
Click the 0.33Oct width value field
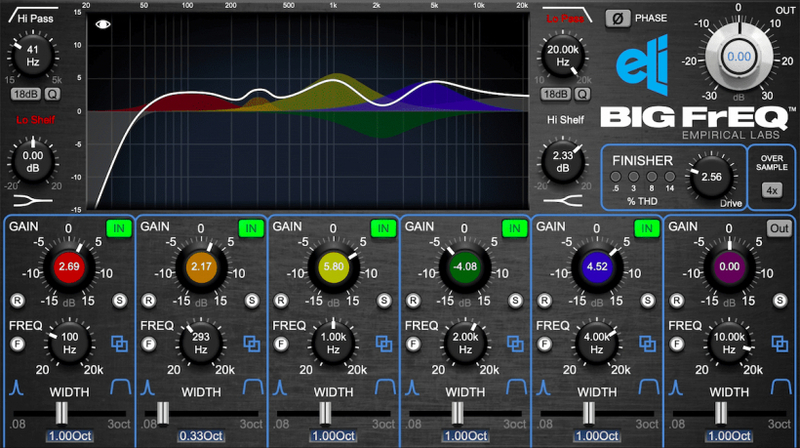(x=201, y=436)
